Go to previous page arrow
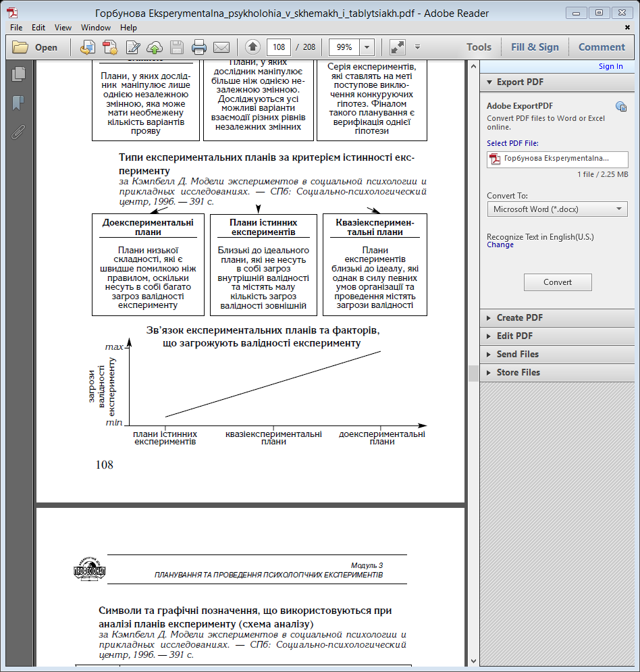This screenshot has width=640, height=672. 252,47
